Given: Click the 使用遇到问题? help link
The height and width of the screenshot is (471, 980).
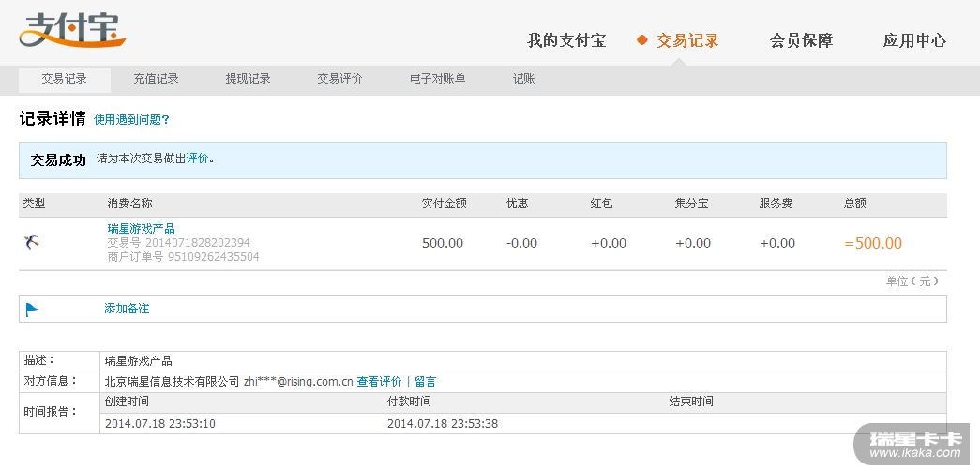Looking at the screenshot, I should click(131, 120).
